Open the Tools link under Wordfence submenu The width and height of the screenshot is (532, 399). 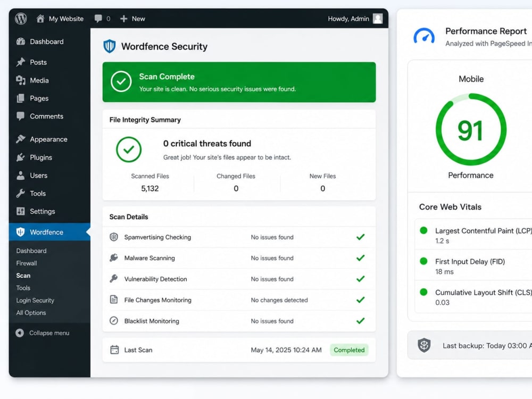(23, 288)
